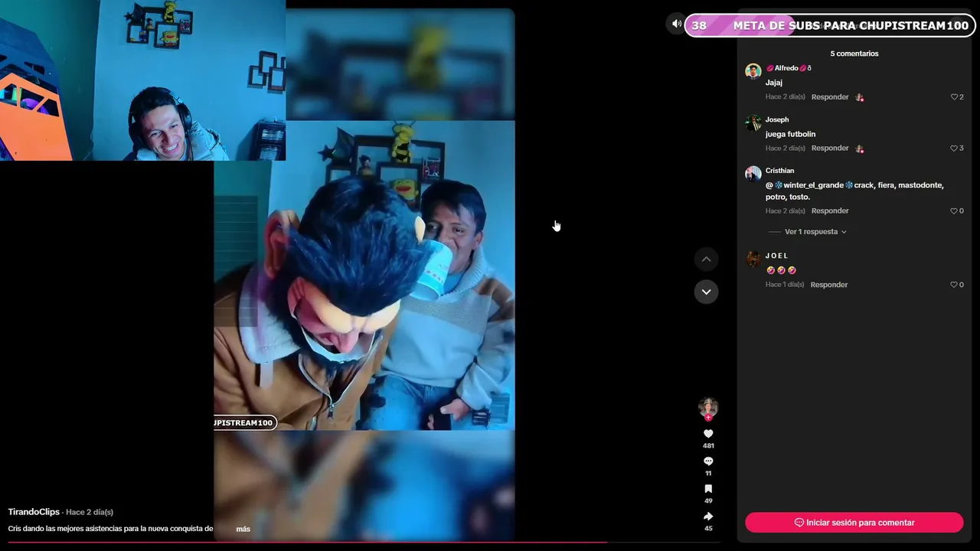Click the Joseph username
This screenshot has height=551, width=980.
(x=777, y=119)
